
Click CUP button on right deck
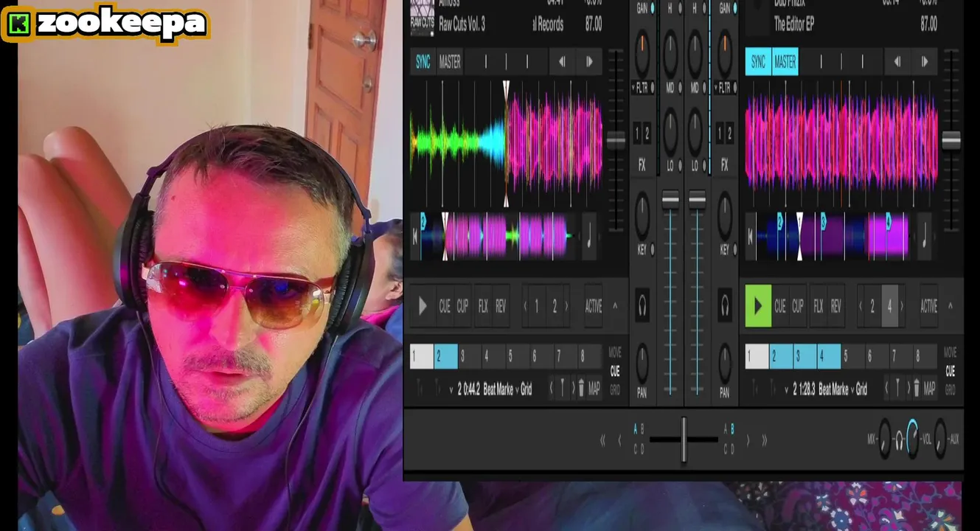(798, 306)
